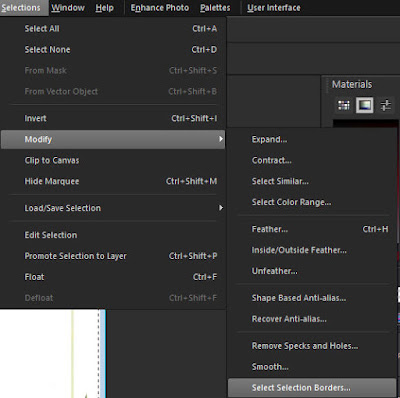Choose Select None
Image resolution: width=400 pixels, height=398 pixels.
click(113, 50)
